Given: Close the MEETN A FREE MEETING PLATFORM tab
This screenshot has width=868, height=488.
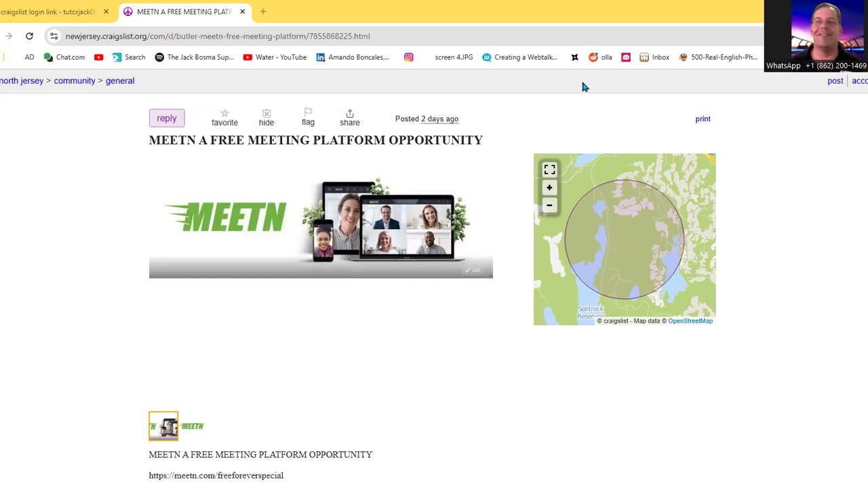Looking at the screenshot, I should (242, 12).
